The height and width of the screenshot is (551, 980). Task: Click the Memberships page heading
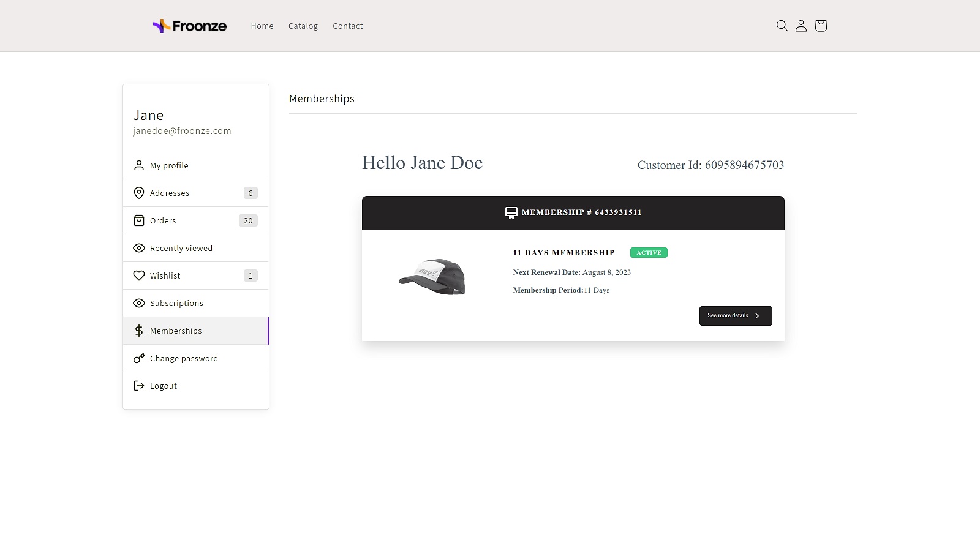[x=322, y=99]
